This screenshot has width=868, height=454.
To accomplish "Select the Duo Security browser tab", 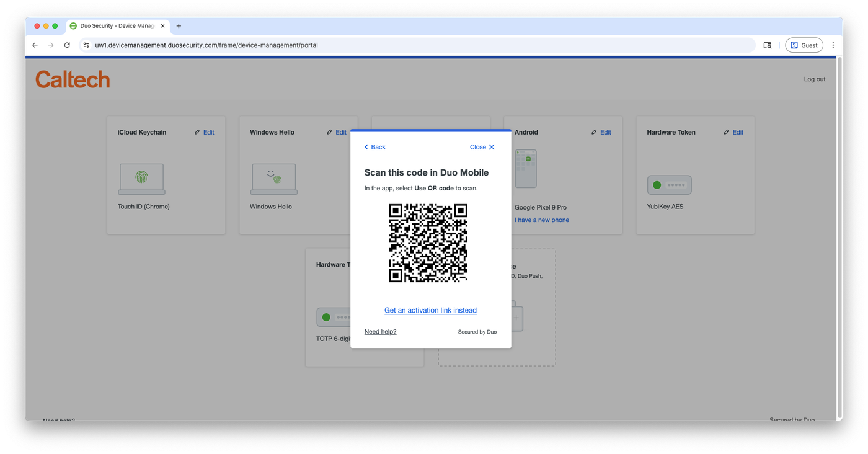I will (x=115, y=26).
